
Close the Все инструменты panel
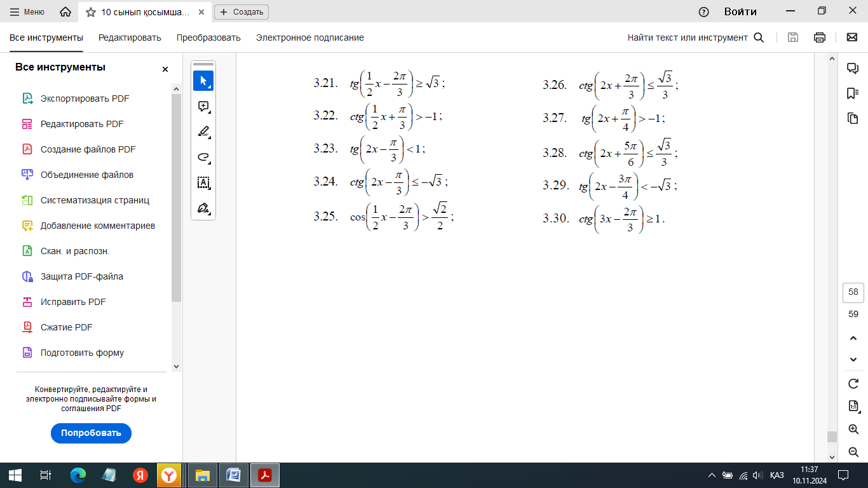[x=165, y=69]
